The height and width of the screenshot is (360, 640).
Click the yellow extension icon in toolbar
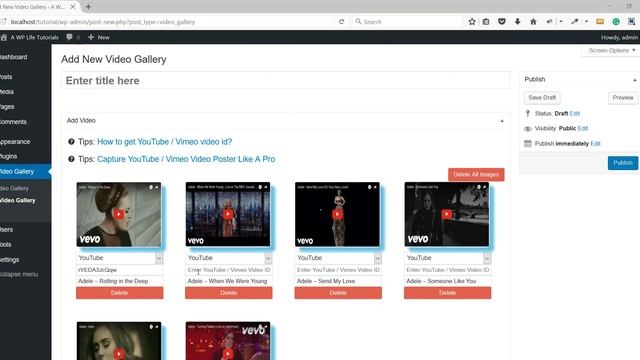tap(600, 22)
